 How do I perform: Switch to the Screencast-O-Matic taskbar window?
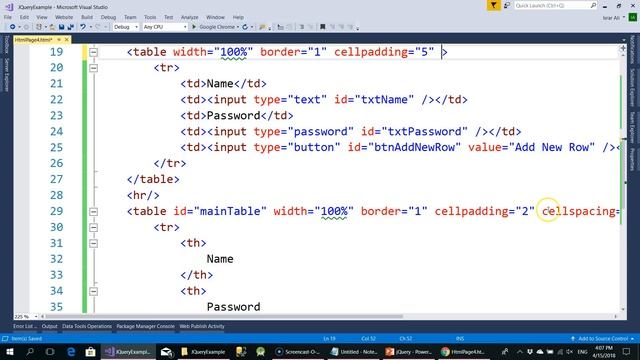click(x=297, y=351)
